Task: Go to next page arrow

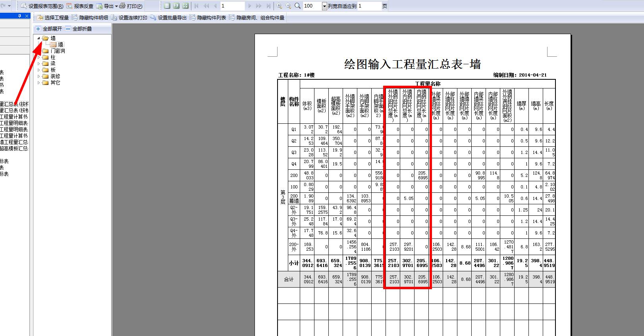Action: (249, 6)
